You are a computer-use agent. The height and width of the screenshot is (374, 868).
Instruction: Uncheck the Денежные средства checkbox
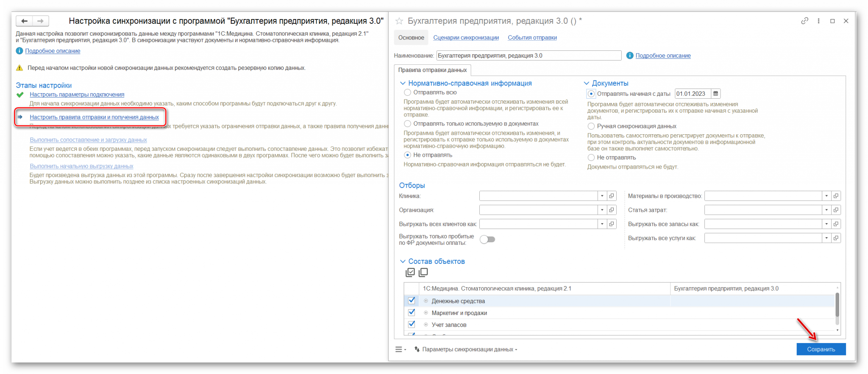pos(411,300)
